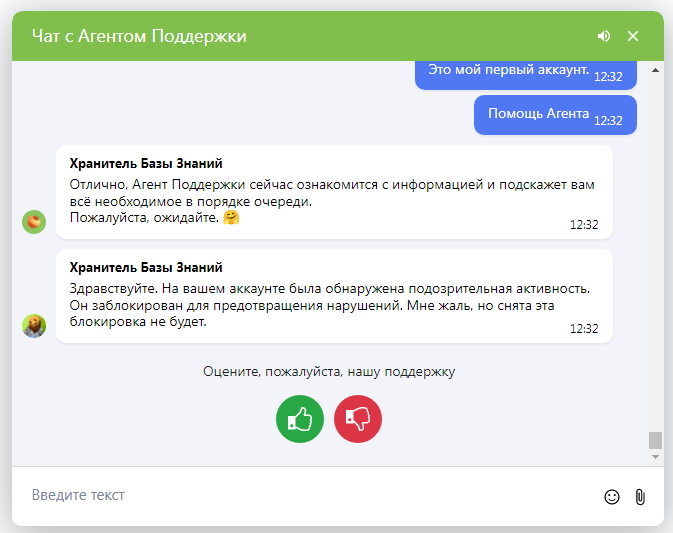Click 'Хранитель Базы Знаний' name above 'Отлично' message
This screenshot has height=533, width=673.
146,164
